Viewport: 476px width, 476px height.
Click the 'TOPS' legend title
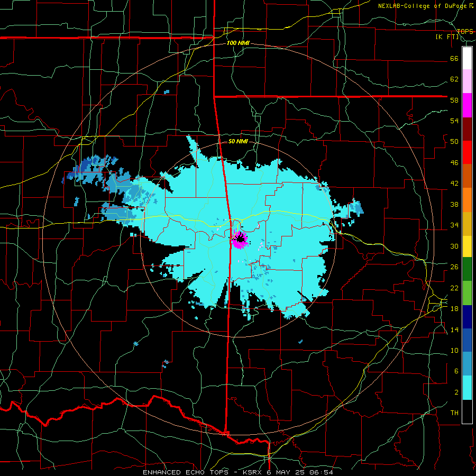click(465, 31)
